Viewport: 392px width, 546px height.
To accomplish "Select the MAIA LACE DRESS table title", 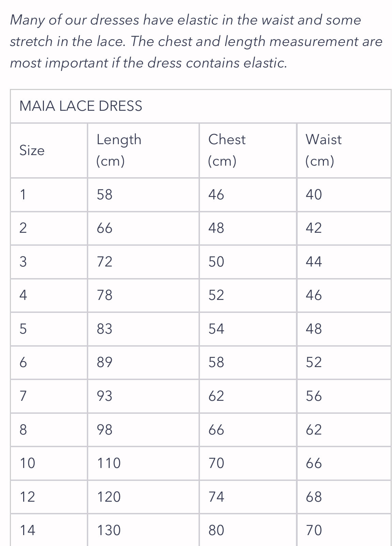I will tap(81, 106).
